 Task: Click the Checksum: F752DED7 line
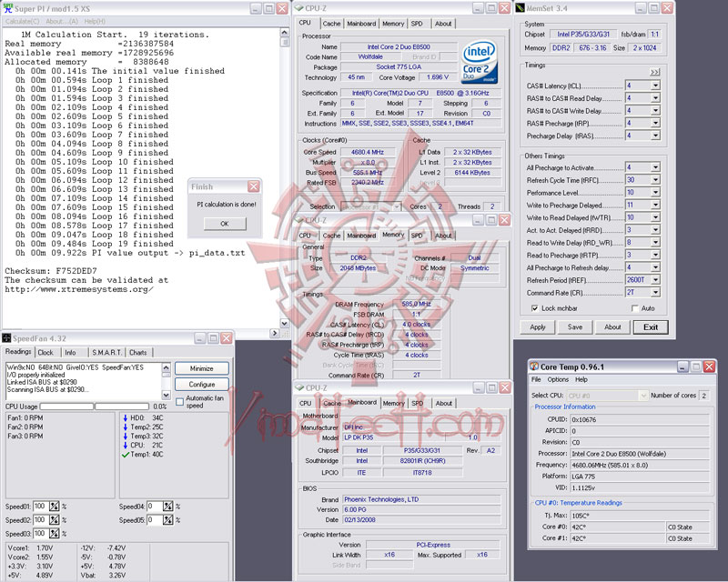(x=51, y=271)
